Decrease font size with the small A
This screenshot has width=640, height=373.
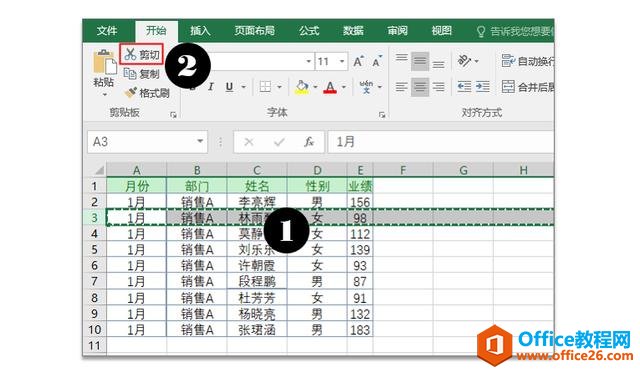[x=377, y=62]
